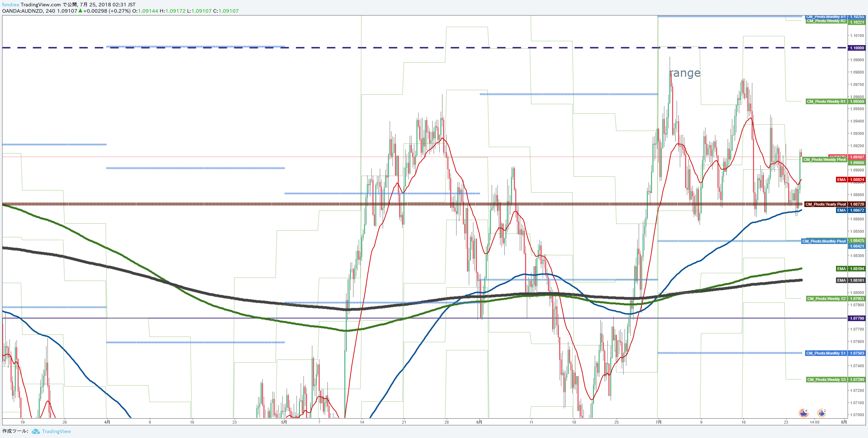The width and height of the screenshot is (868, 438).
Task: Select the CM_Pivots:Weekly R2 label
Action: 826,21
